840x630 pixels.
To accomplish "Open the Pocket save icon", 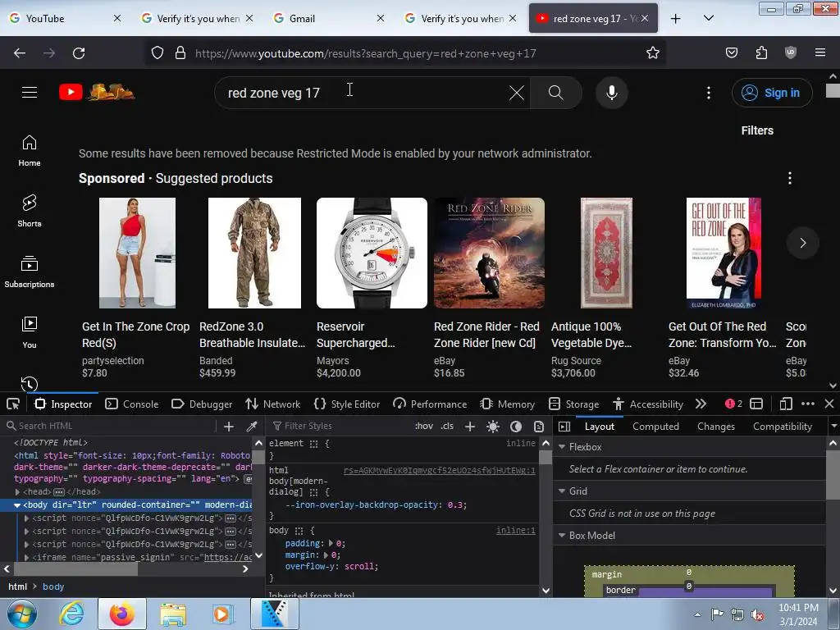I will 731,52.
